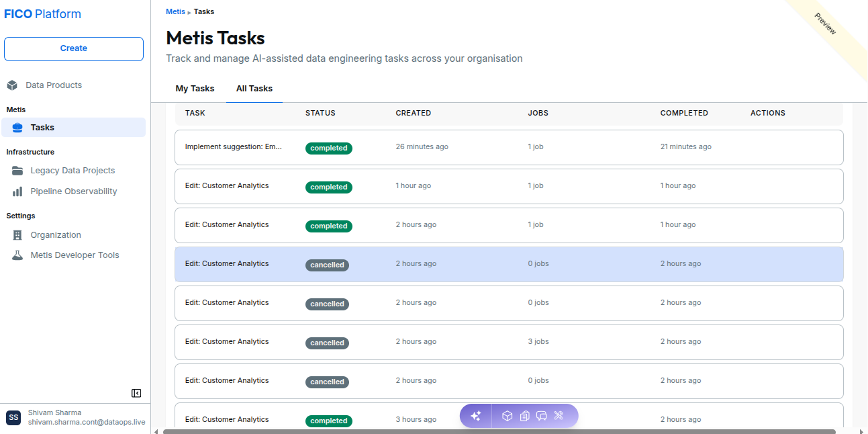This screenshot has height=434, width=868.
Task: Open the Metis Developer Tools flask icon
Action: point(17,255)
